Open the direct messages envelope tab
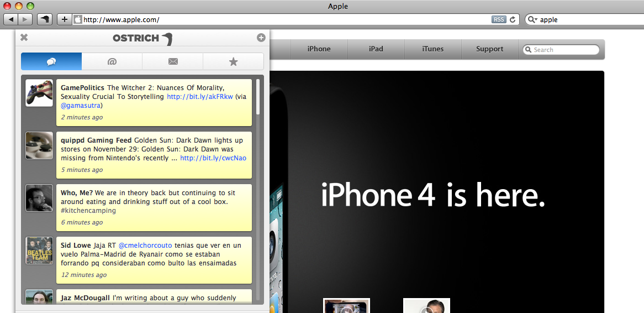This screenshot has width=644, height=313. click(172, 62)
